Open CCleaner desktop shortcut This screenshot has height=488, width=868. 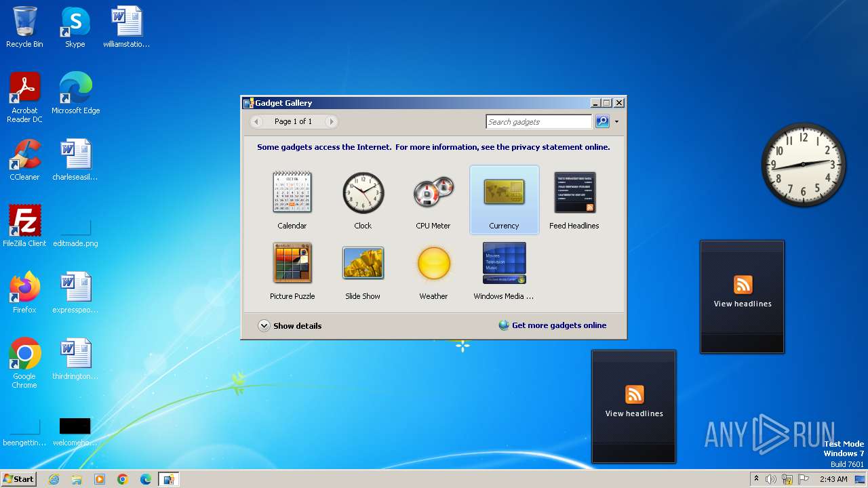point(24,160)
